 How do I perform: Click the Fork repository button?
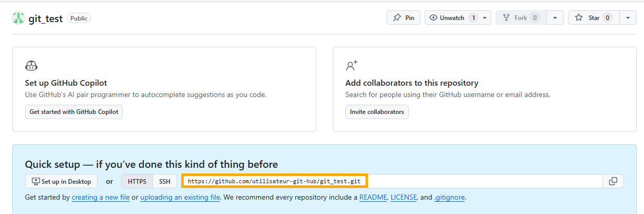pyautogui.click(x=520, y=18)
